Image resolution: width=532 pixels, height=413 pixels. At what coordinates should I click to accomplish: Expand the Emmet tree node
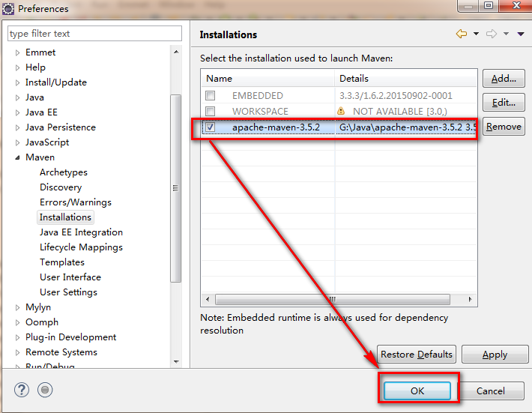click(18, 52)
